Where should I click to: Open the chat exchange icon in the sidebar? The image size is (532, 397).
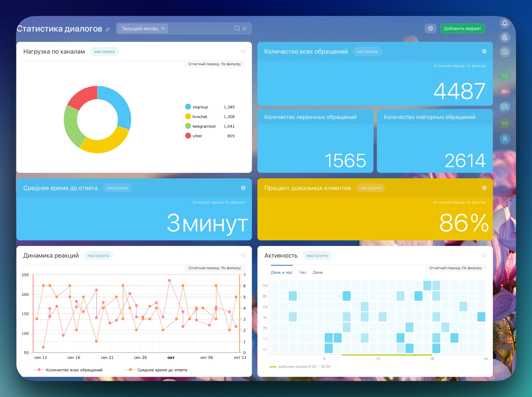[505, 52]
